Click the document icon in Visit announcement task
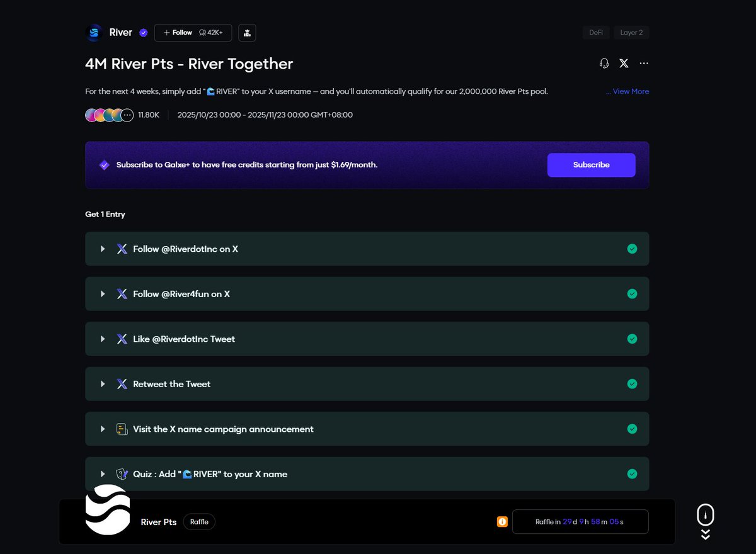 click(x=122, y=429)
